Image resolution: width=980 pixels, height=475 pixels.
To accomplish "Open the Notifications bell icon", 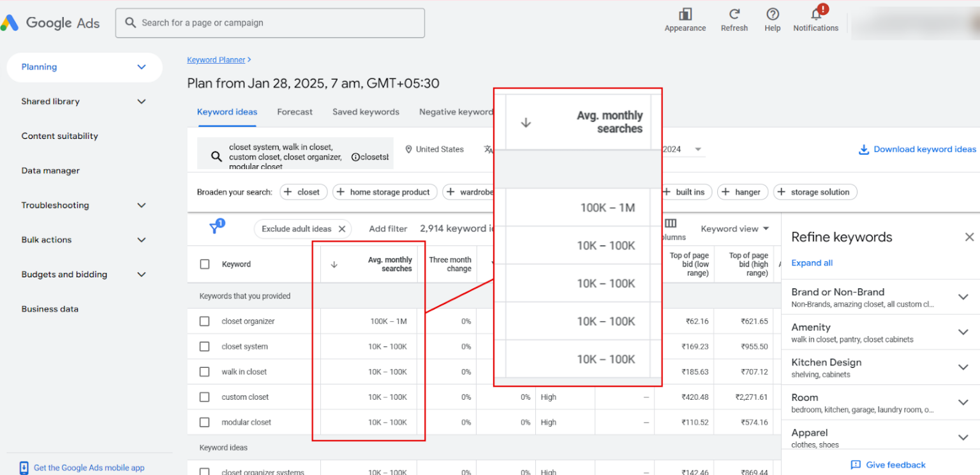I will click(x=816, y=14).
